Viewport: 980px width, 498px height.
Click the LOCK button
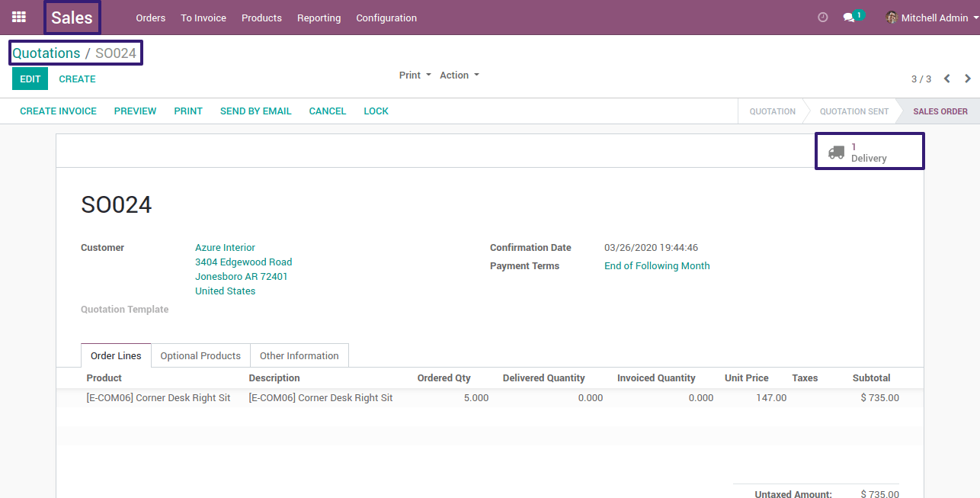pos(376,111)
